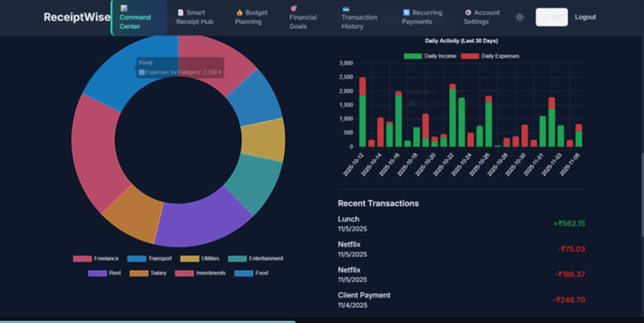Click the Logout button
This screenshot has width=644, height=323.
pyautogui.click(x=585, y=17)
